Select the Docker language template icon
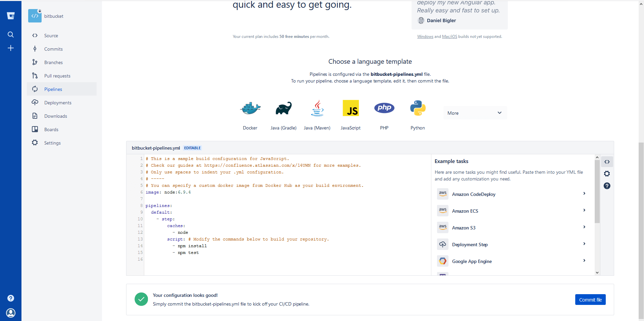The height and width of the screenshot is (321, 644). [x=250, y=108]
